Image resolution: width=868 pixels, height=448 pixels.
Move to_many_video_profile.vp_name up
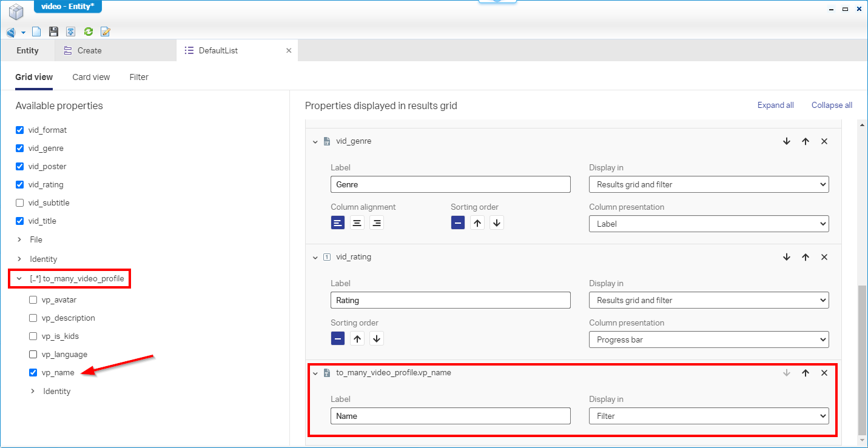(x=806, y=373)
